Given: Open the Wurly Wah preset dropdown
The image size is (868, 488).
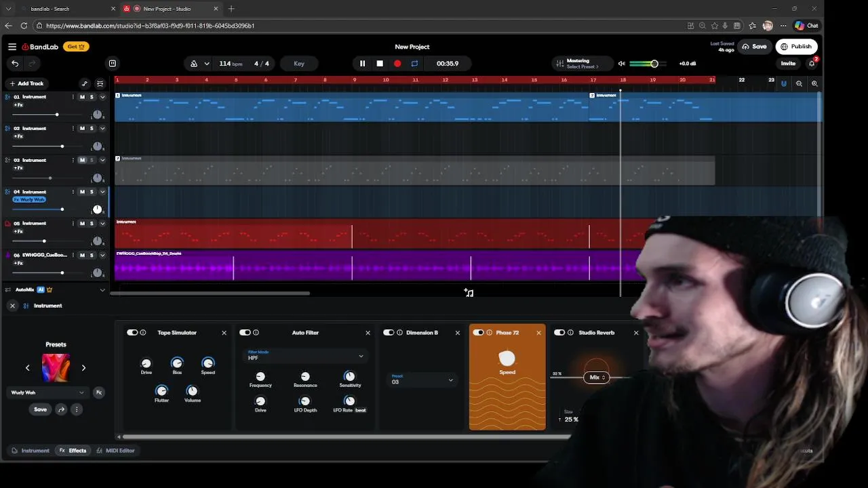Looking at the screenshot, I should click(x=47, y=392).
